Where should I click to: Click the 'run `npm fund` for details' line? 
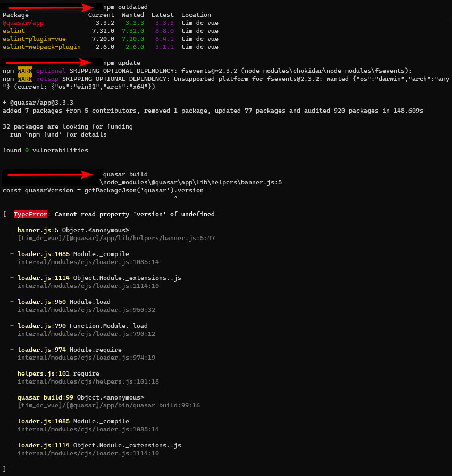point(58,134)
